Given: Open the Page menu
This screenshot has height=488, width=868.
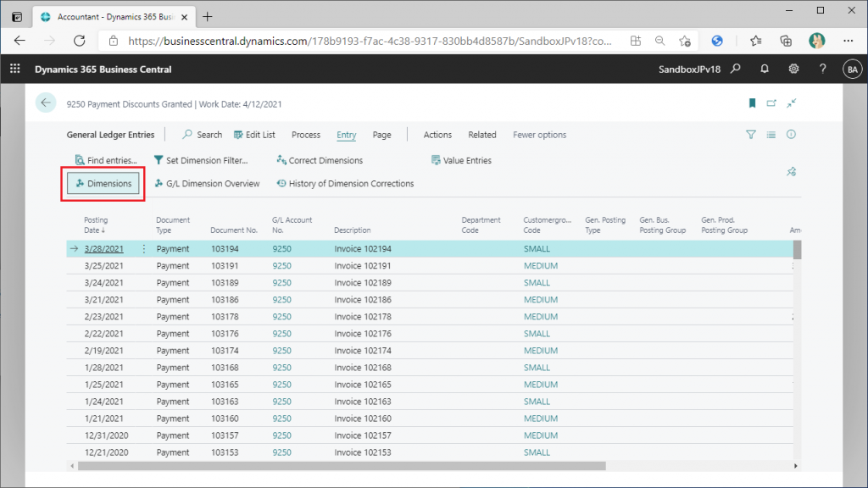Looking at the screenshot, I should click(x=381, y=135).
